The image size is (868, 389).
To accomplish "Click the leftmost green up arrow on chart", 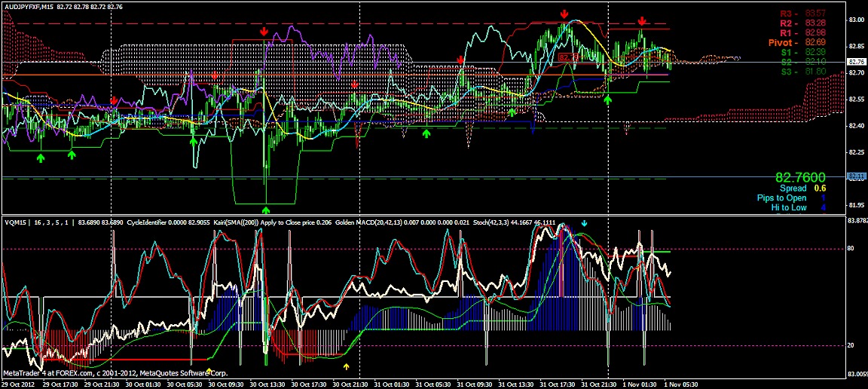I will (41, 157).
